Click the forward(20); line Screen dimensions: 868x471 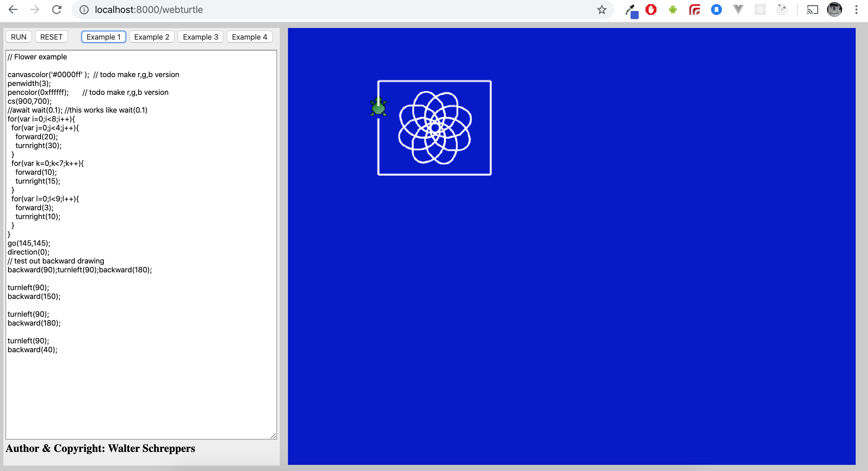[37, 137]
